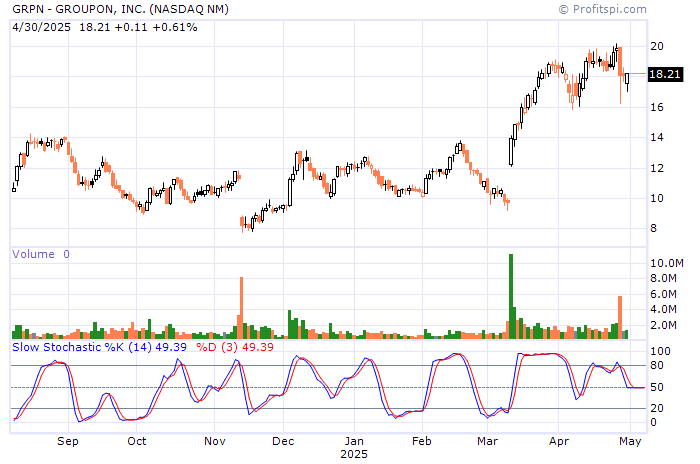700x464 pixels.
Task: Click the Dec month label on axis
Action: 283,441
